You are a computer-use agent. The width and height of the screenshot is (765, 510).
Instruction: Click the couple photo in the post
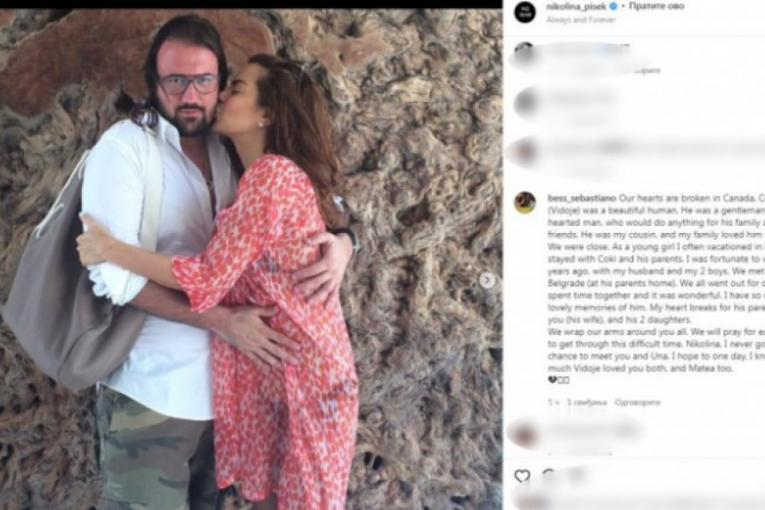[x=251, y=259]
